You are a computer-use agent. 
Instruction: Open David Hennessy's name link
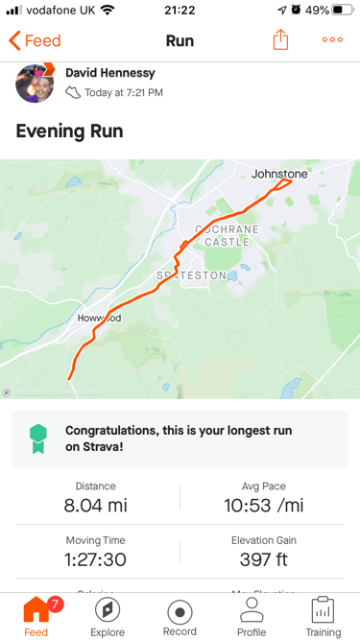point(110,73)
